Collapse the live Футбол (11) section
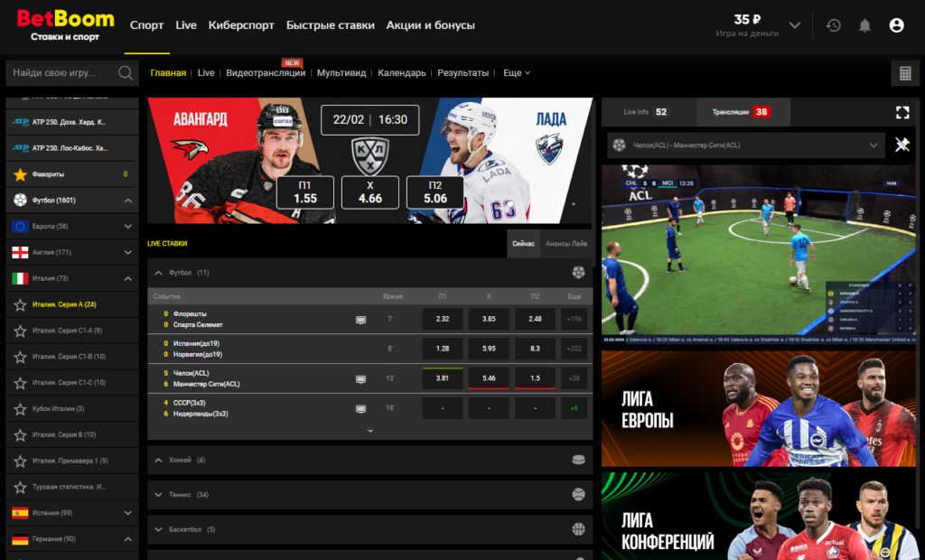Viewport: 925px width, 560px height. pos(158,273)
